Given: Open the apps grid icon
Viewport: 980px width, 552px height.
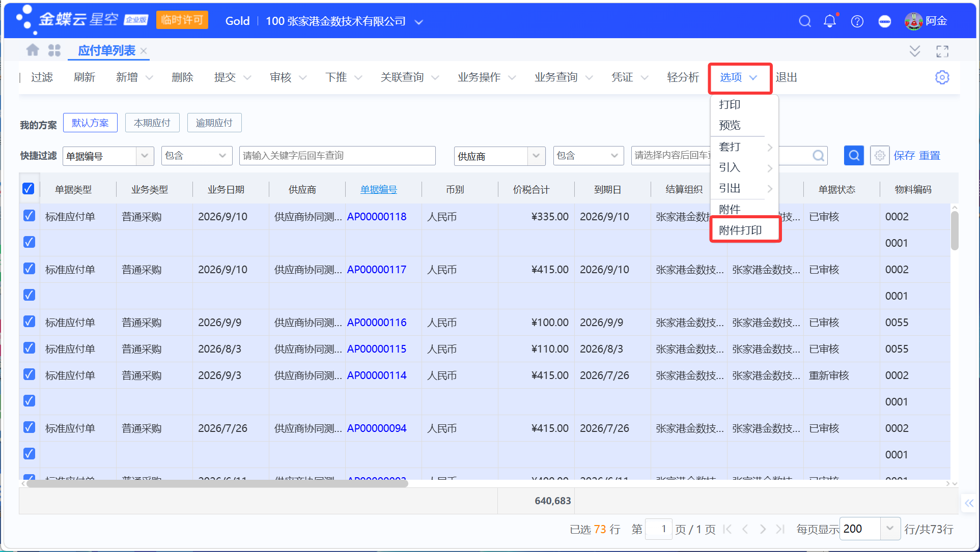Looking at the screenshot, I should click(54, 50).
